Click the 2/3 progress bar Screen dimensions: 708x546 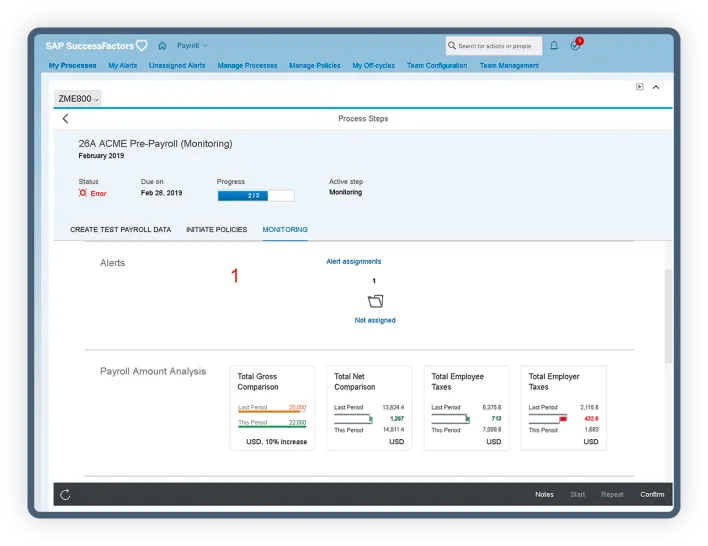pos(255,196)
